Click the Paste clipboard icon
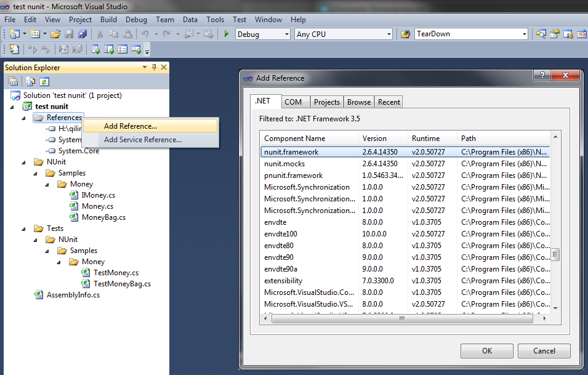This screenshot has height=375, width=588. pyautogui.click(x=127, y=34)
